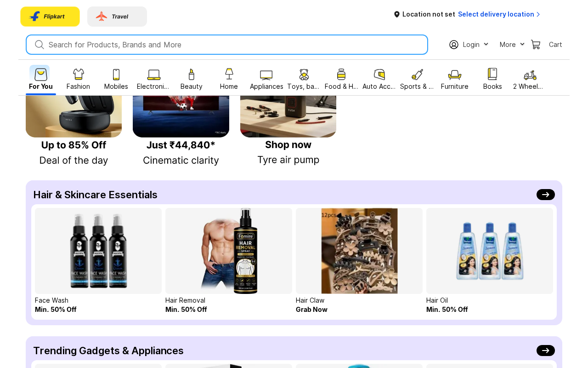588x368 pixels.
Task: Click 'Face Wash' product name
Action: (51, 300)
